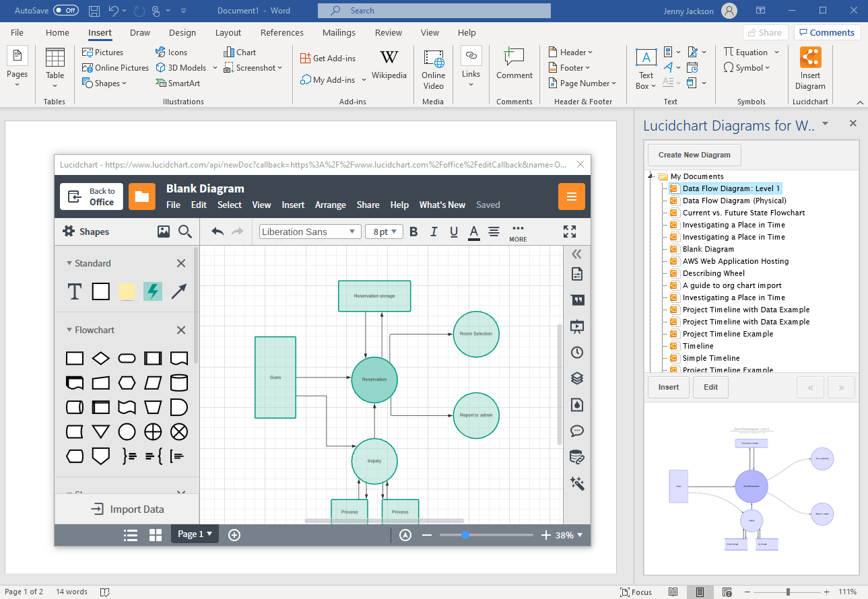Open the font size dropdown showing 8pt
Image resolution: width=868 pixels, height=599 pixels.
[384, 231]
